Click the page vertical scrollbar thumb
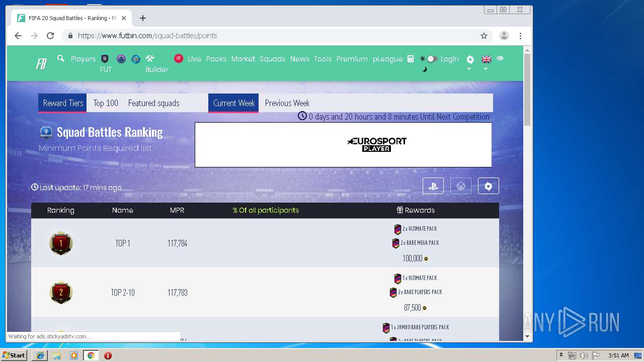 click(527, 89)
